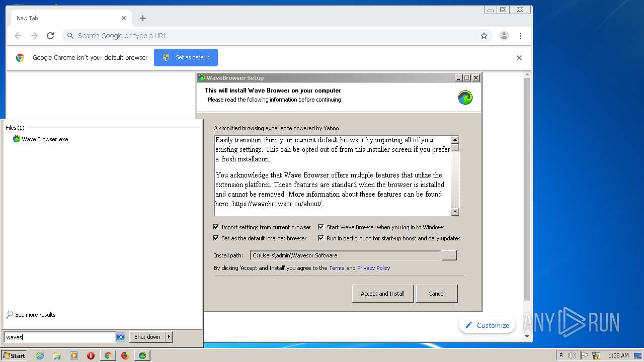
Task: Toggle Start Wave Browser when you log in
Action: pyautogui.click(x=321, y=227)
